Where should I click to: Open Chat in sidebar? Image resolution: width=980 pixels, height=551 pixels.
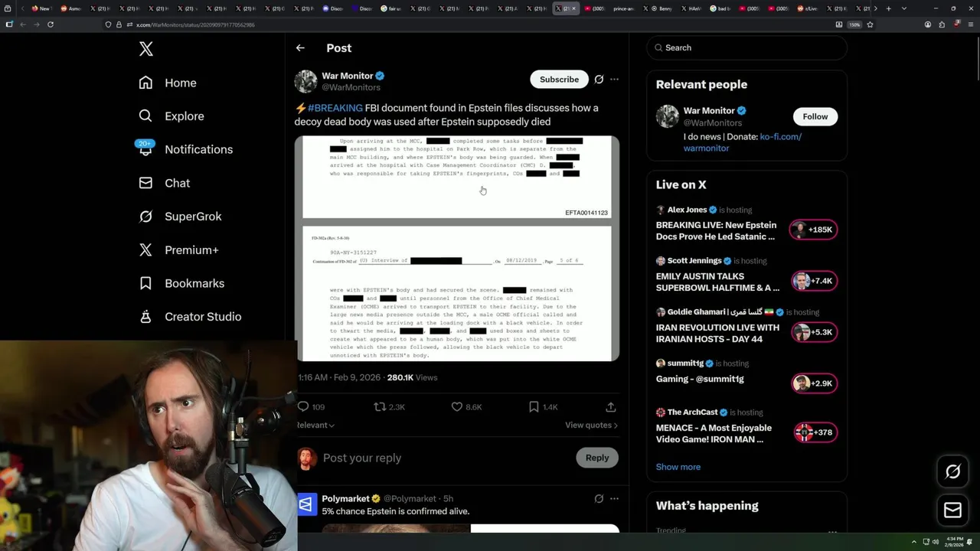[164, 183]
